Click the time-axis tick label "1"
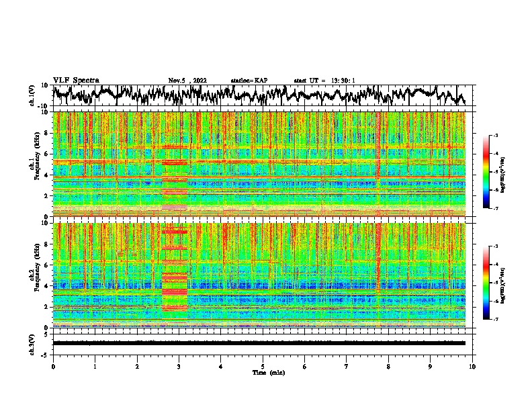The height and width of the screenshot is (411, 532). coord(95,367)
